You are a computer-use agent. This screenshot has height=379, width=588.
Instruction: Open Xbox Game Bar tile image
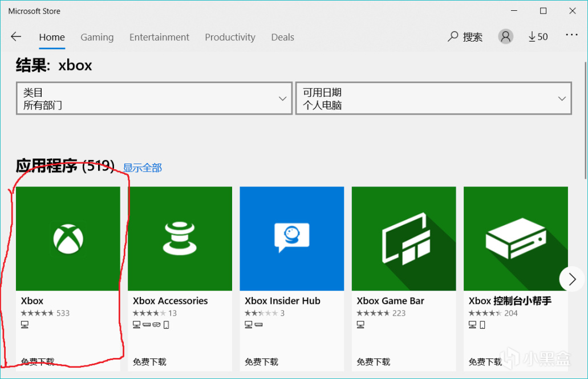pyautogui.click(x=404, y=238)
